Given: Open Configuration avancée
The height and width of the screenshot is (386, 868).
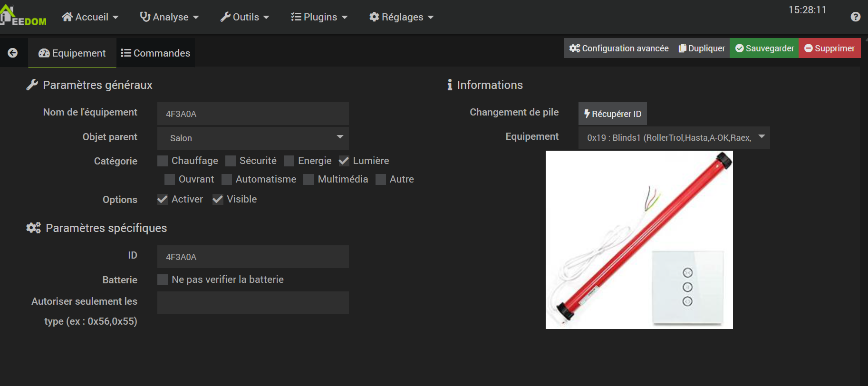Looking at the screenshot, I should point(619,48).
